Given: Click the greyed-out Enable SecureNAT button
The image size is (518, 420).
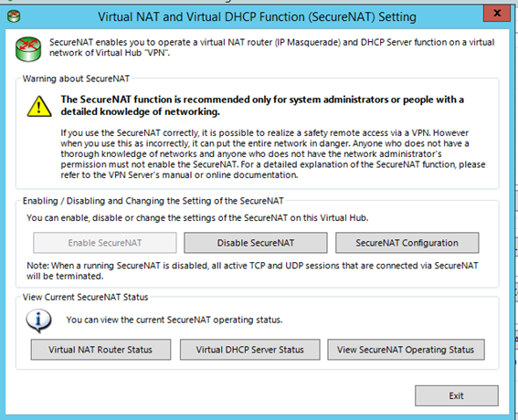Looking at the screenshot, I should [105, 243].
